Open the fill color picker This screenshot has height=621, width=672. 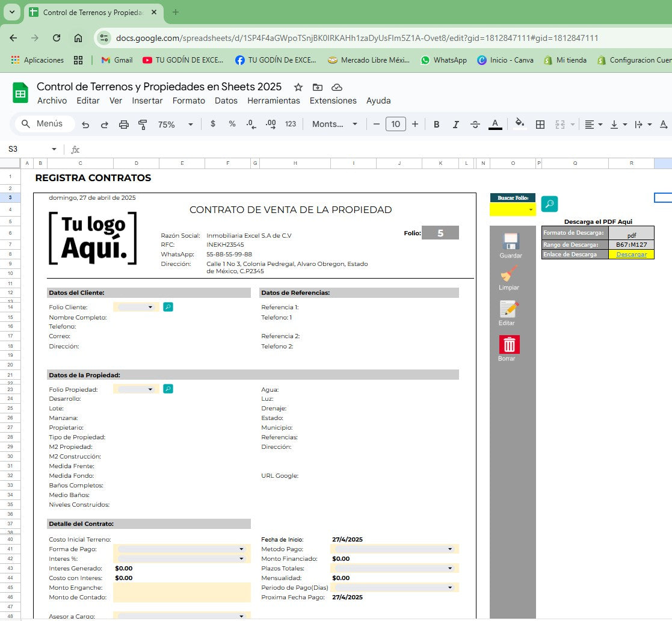[519, 124]
